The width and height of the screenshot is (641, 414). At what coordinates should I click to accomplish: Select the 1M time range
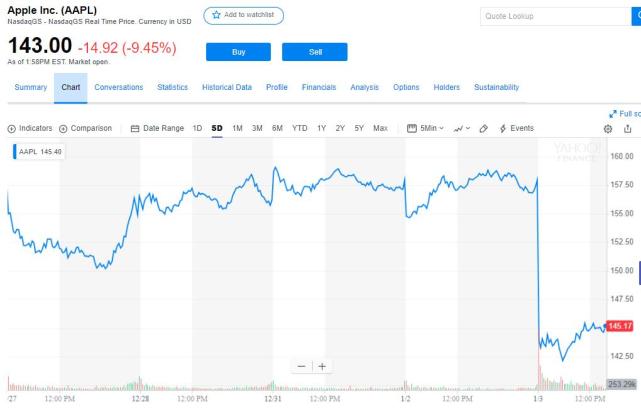pos(238,128)
